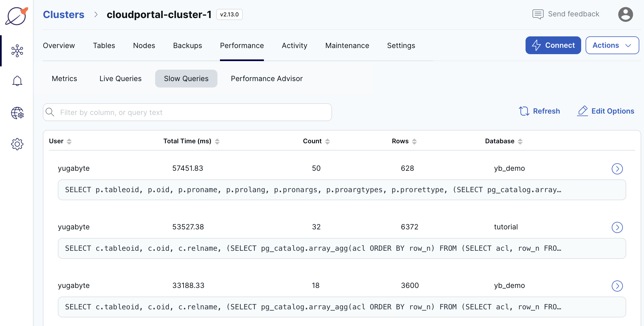
Task: Click the tutorial database query text box
Action: click(342, 248)
